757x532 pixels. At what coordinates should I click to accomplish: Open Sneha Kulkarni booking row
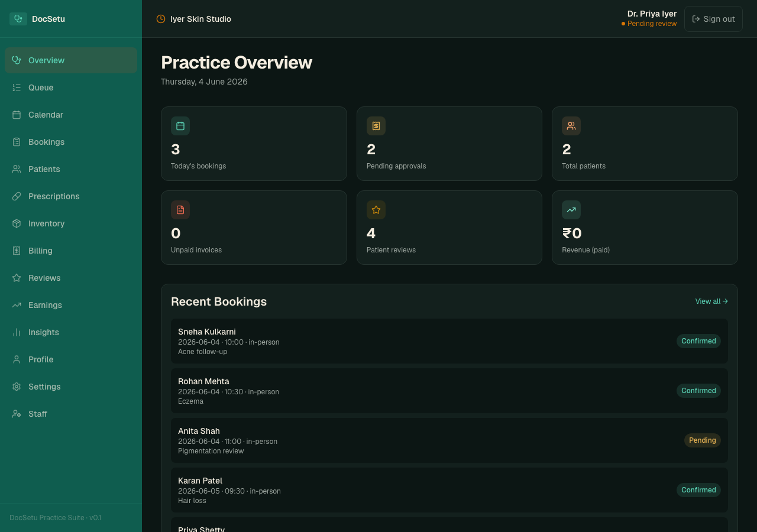[449, 341]
